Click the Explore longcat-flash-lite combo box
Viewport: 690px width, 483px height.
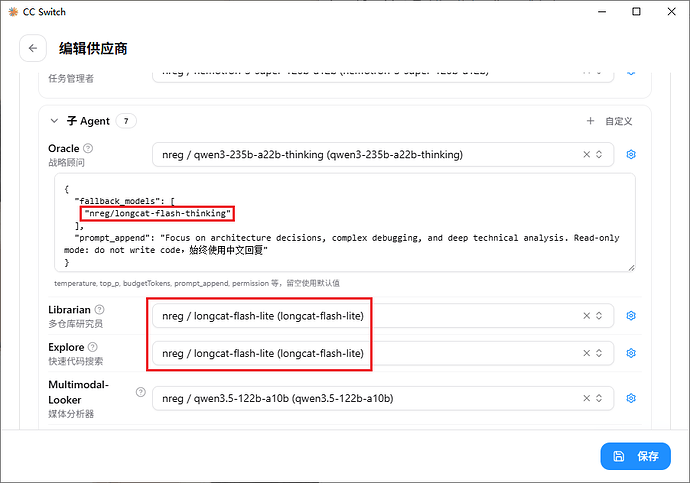383,353
